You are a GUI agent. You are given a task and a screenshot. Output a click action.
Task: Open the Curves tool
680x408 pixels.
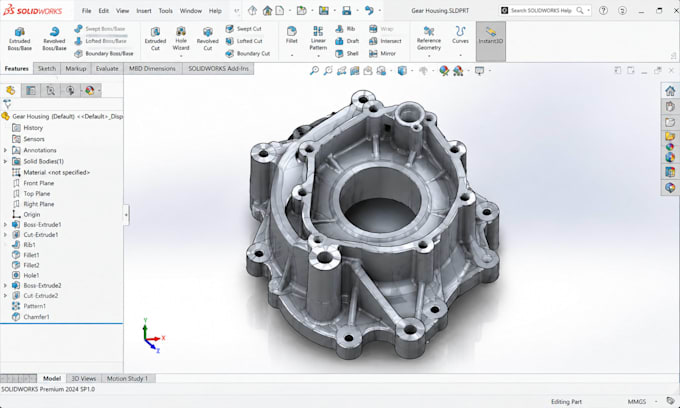[460, 35]
